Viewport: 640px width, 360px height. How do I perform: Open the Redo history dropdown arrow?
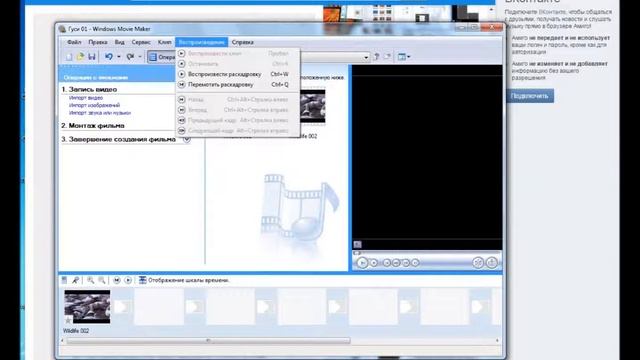point(140,57)
